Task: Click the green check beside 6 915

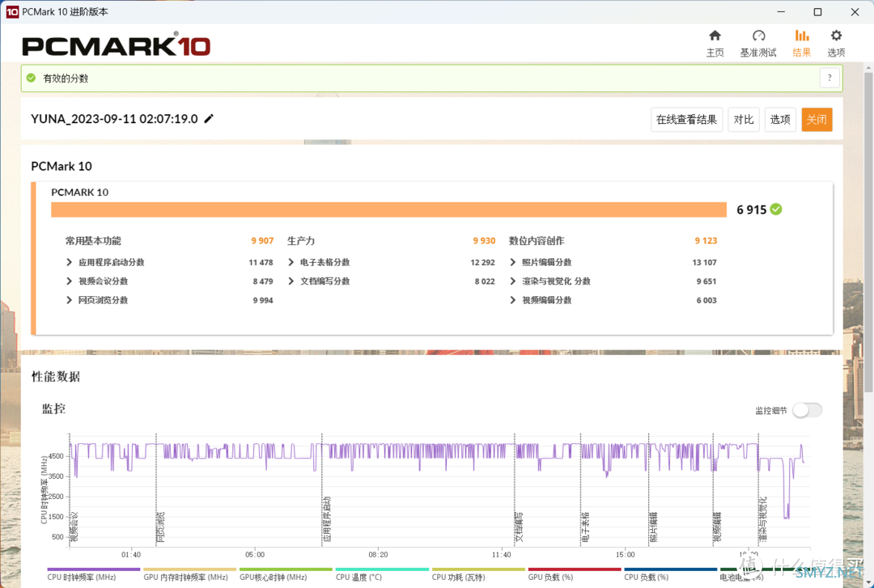Action: [776, 209]
